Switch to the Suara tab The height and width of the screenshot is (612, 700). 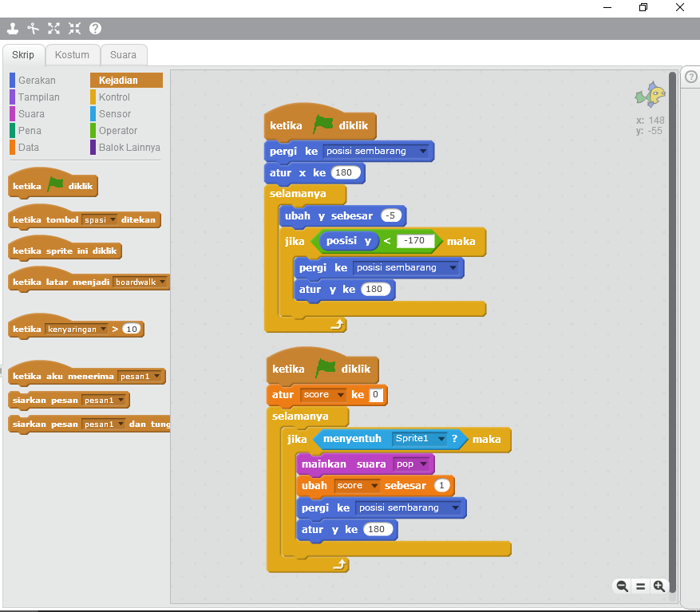pyautogui.click(x=123, y=54)
